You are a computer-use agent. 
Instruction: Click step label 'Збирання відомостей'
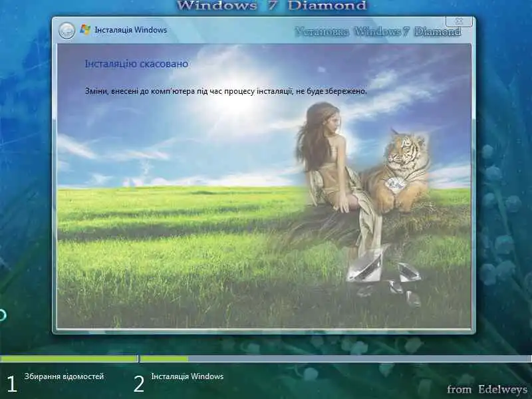(64, 376)
